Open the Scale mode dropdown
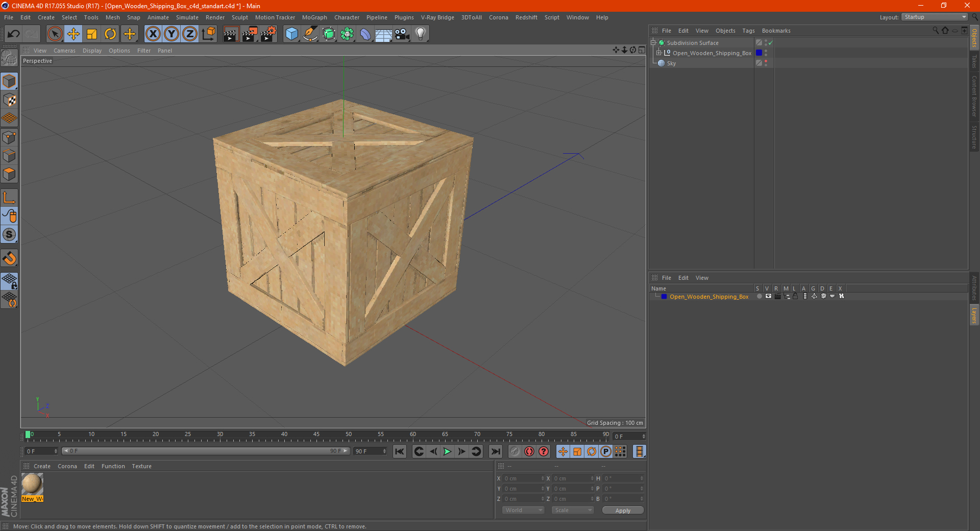Screen dimensions: 980x531 click(x=572, y=510)
